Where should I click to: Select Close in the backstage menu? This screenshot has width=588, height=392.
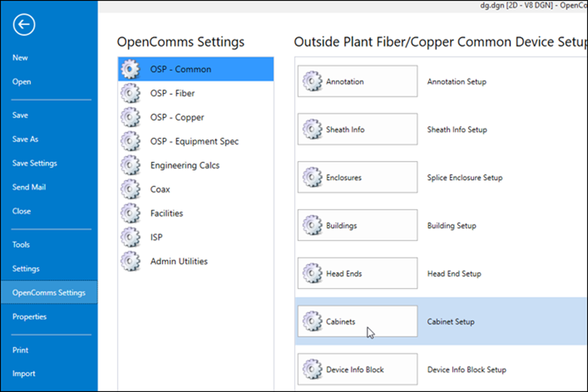22,211
